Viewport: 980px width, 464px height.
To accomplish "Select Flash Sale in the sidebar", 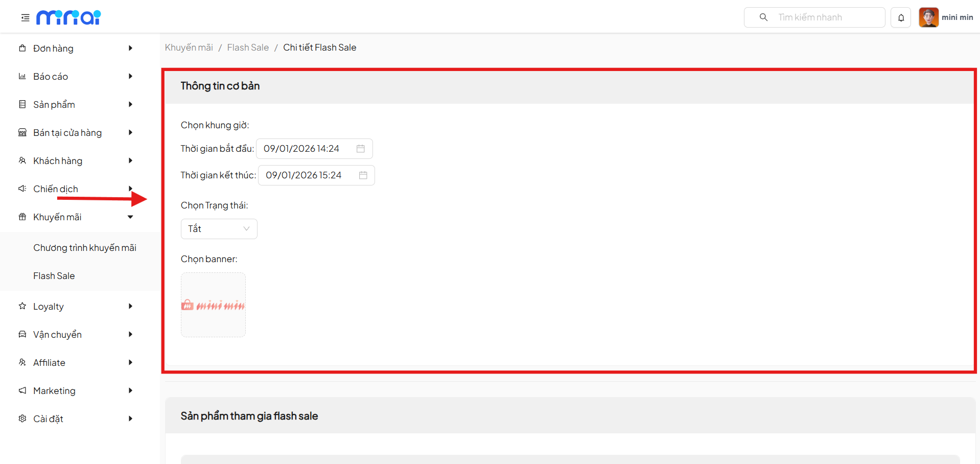I will point(54,276).
